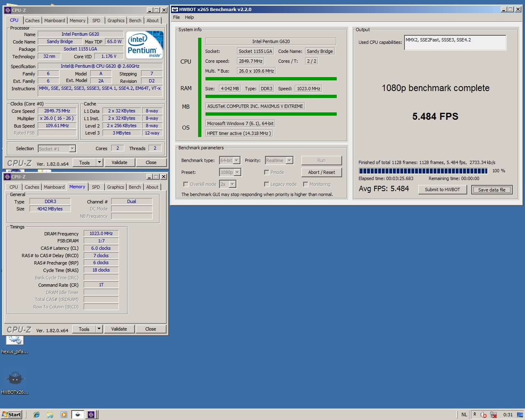Click the taskbar clock showing 0:31
This screenshot has width=525, height=420.
pos(508,415)
